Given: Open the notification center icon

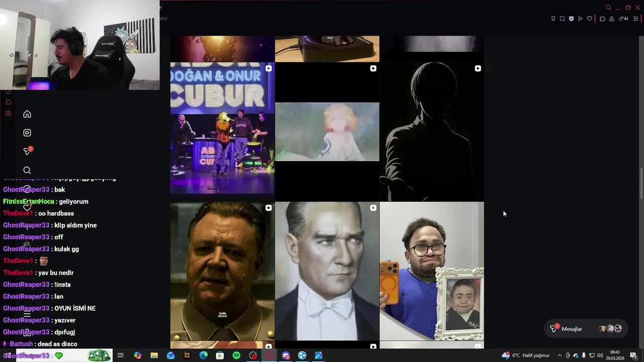Looking at the screenshot, I should tap(633, 355).
